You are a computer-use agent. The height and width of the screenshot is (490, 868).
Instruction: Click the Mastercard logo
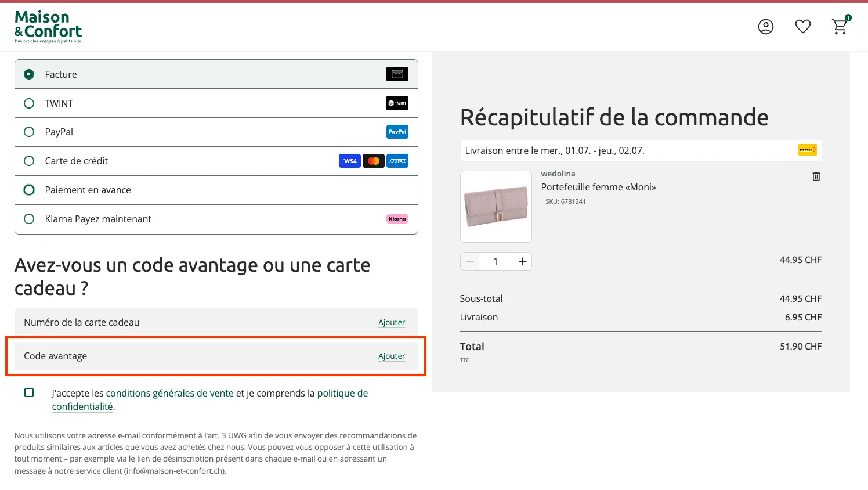coord(374,161)
